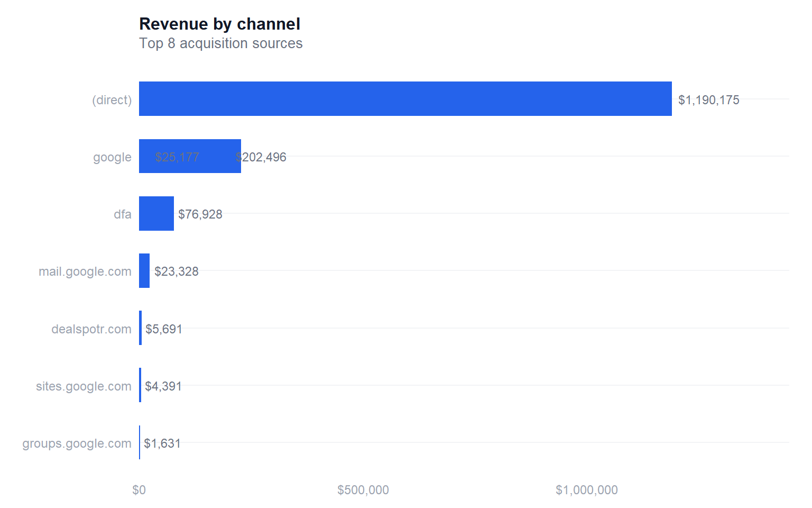The image size is (812, 508).
Task: Click the $1,631 value label
Action: [x=162, y=443]
